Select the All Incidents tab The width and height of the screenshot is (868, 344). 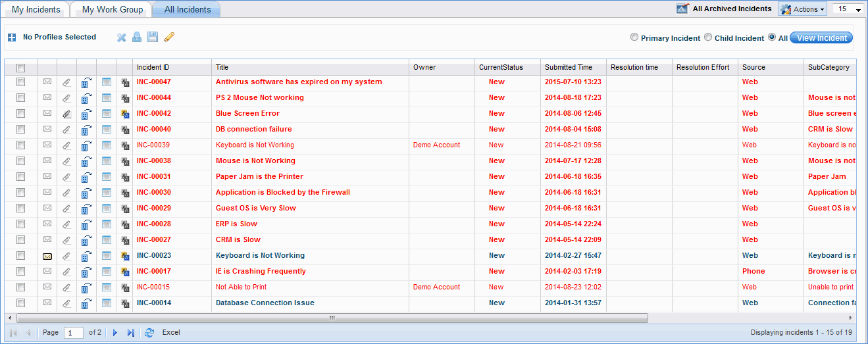(x=188, y=9)
